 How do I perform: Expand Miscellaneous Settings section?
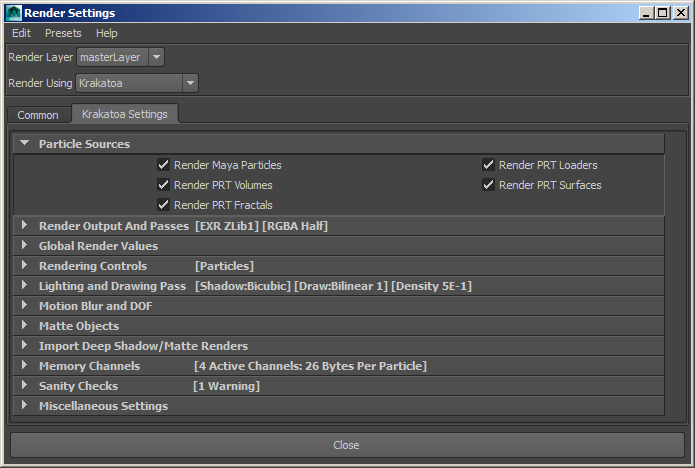point(24,405)
